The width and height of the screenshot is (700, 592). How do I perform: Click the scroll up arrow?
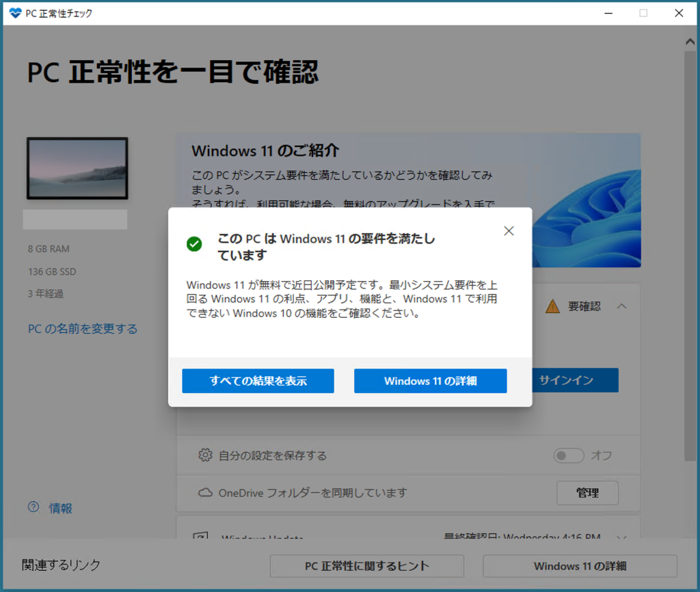click(x=690, y=42)
